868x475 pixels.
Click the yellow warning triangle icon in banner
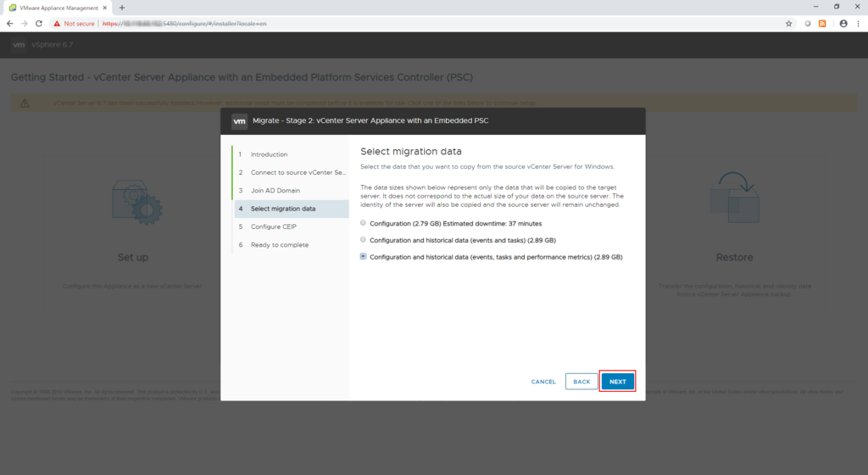(x=25, y=103)
